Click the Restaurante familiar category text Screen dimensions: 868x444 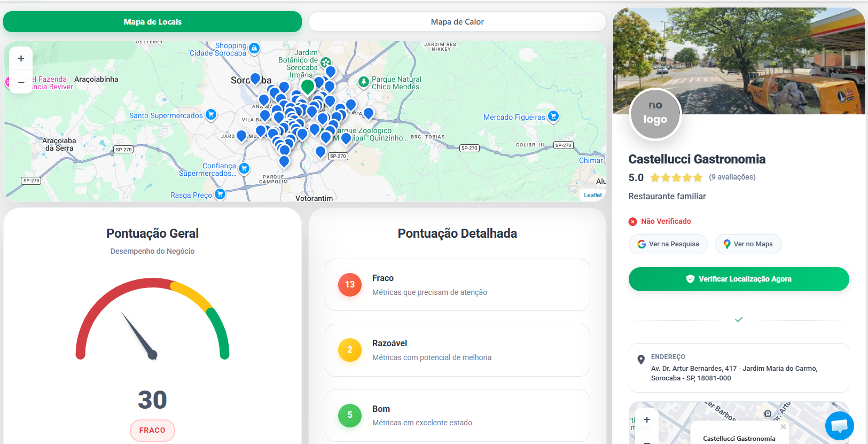(667, 196)
